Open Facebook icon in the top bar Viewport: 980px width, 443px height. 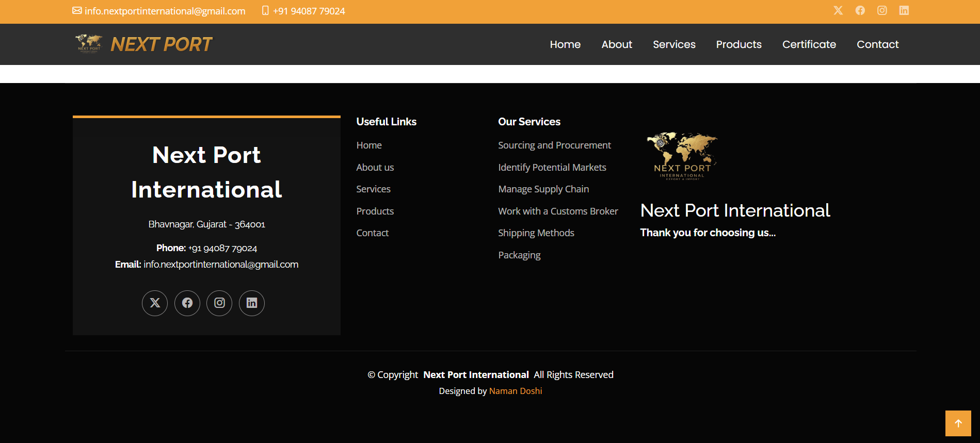tap(860, 10)
